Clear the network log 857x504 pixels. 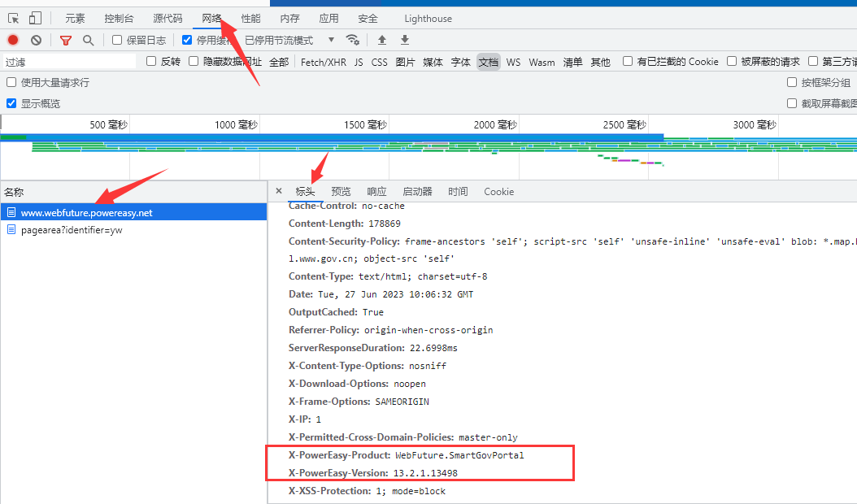(36, 40)
